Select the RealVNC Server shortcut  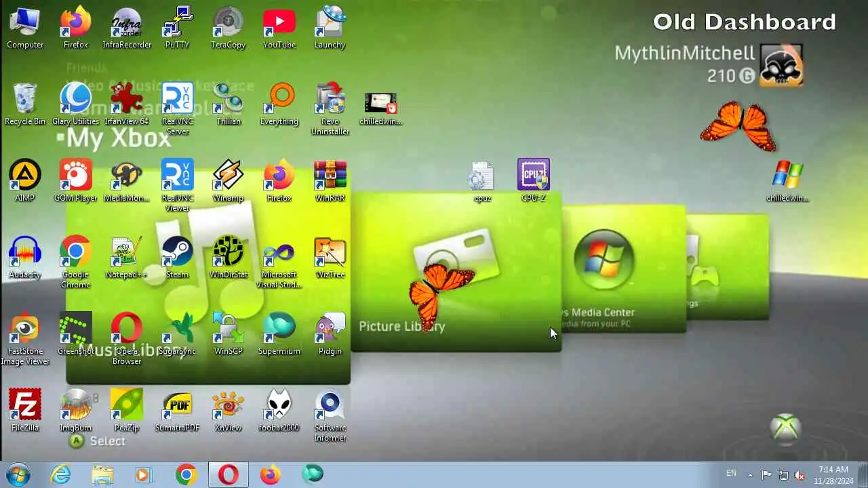click(x=177, y=109)
